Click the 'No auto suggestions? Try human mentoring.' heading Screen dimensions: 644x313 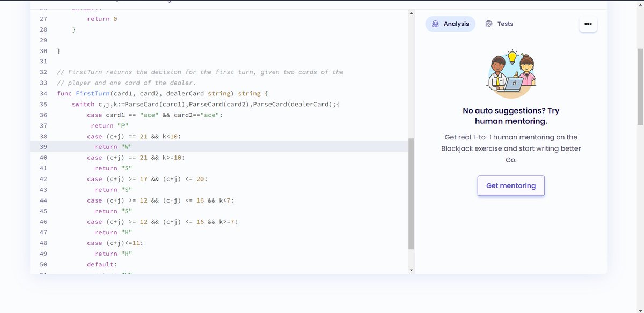coord(511,116)
